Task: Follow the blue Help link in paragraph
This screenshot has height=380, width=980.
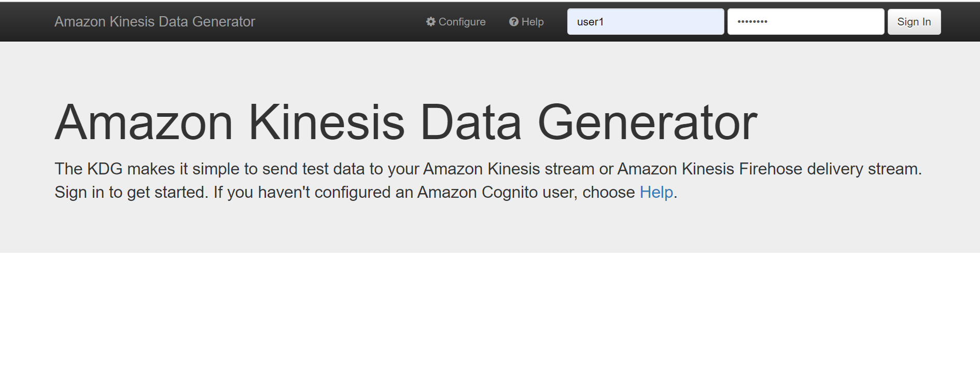Action: click(x=656, y=193)
